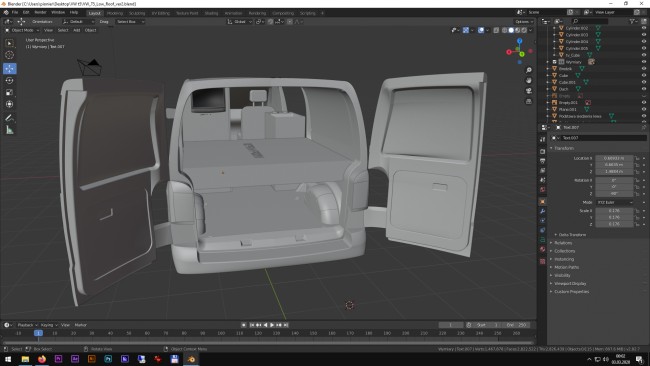Open the viewport Add menu
The height and width of the screenshot is (366, 650).
[x=77, y=30]
